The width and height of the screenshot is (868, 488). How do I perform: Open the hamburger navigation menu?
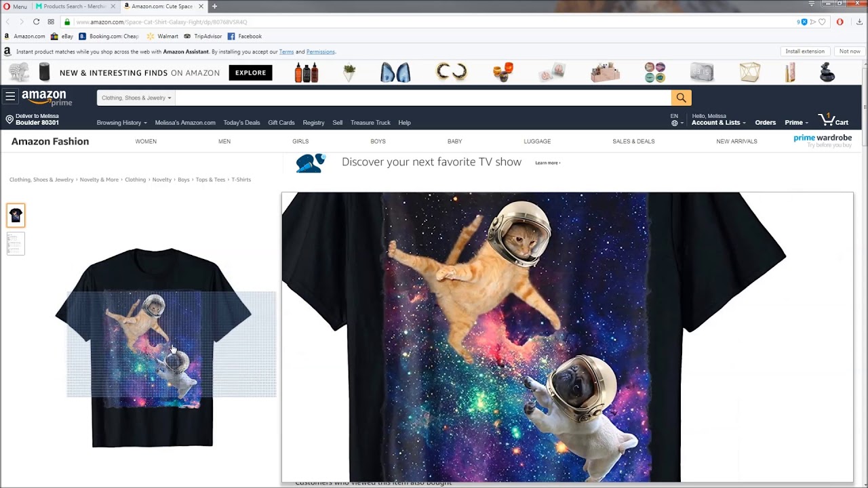tap(10, 96)
